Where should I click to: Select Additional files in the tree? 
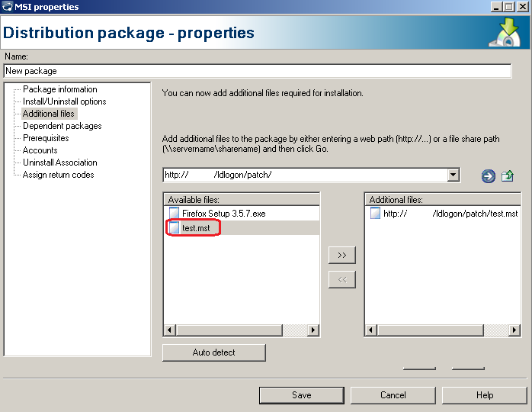pos(49,114)
